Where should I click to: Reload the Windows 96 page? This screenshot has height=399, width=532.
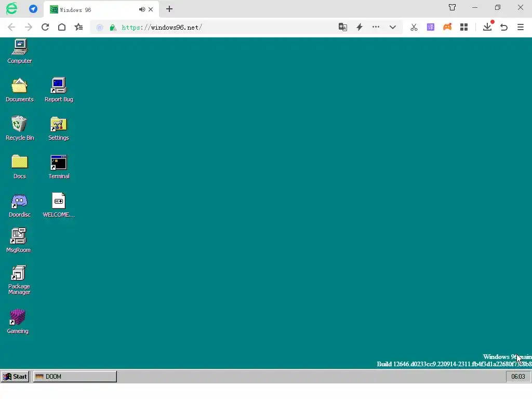45,27
